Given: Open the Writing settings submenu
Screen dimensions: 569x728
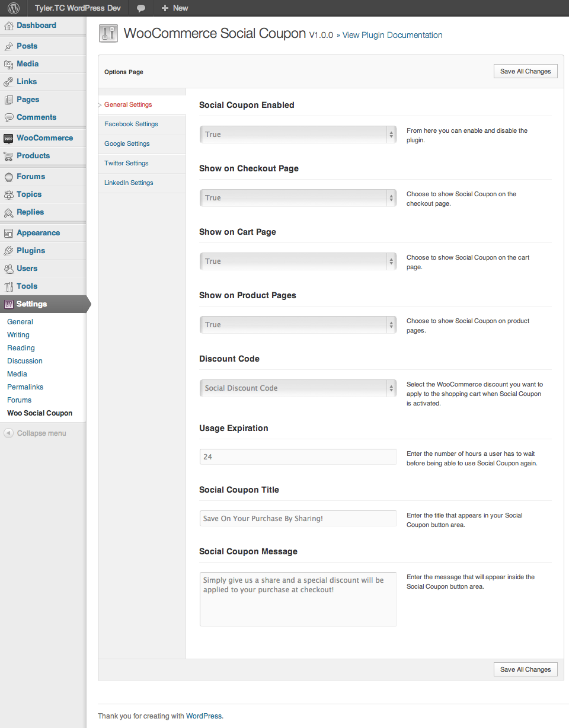Looking at the screenshot, I should [18, 335].
